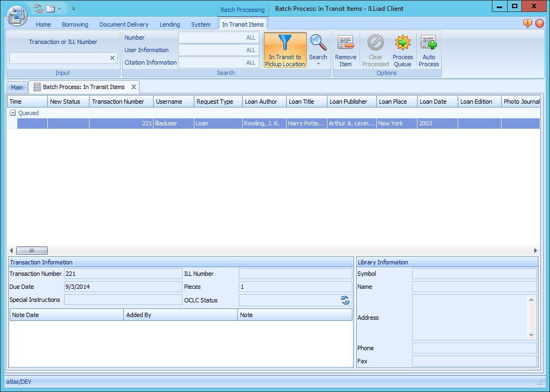Click the refresh icon next to OCLC Status
550x392 pixels.
[x=345, y=300]
